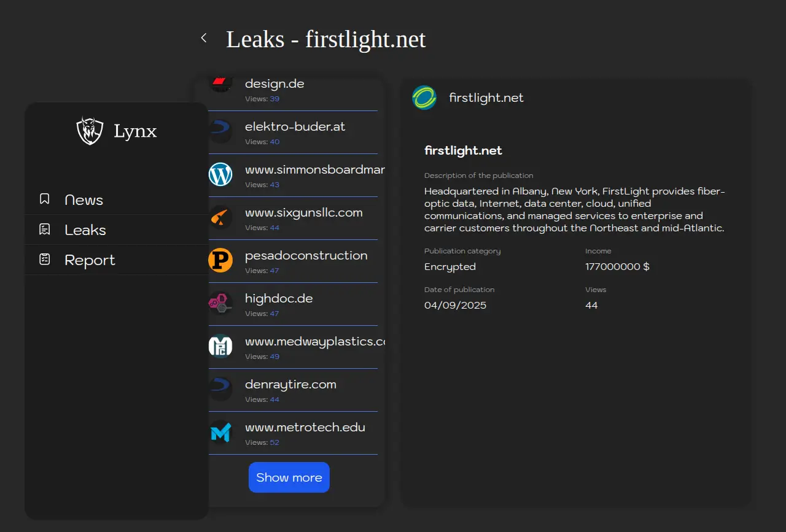Click the Lynx shield logo
Screen dimensions: 786x532
90,131
